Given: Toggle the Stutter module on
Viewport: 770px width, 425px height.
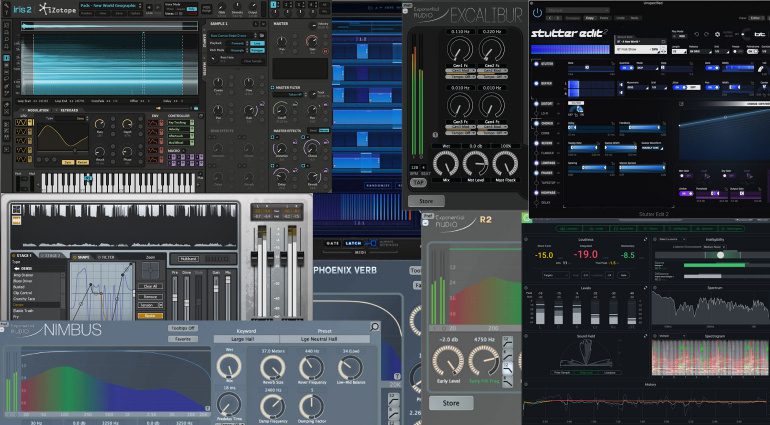Looking at the screenshot, I should tap(538, 63).
